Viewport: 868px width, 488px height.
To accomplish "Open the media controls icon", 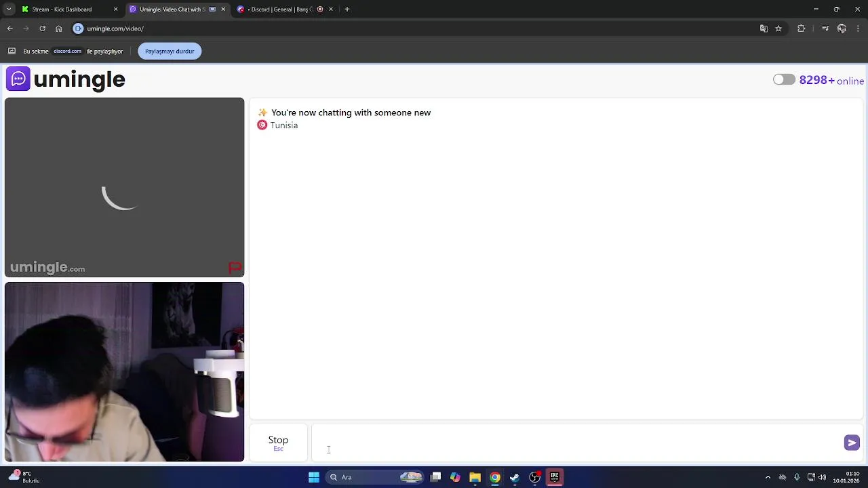I will coord(825,28).
